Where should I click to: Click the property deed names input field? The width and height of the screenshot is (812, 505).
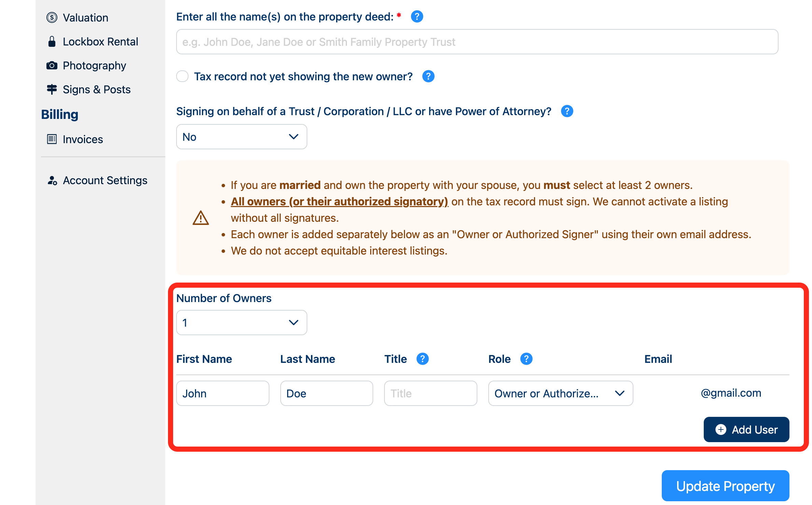tap(477, 42)
